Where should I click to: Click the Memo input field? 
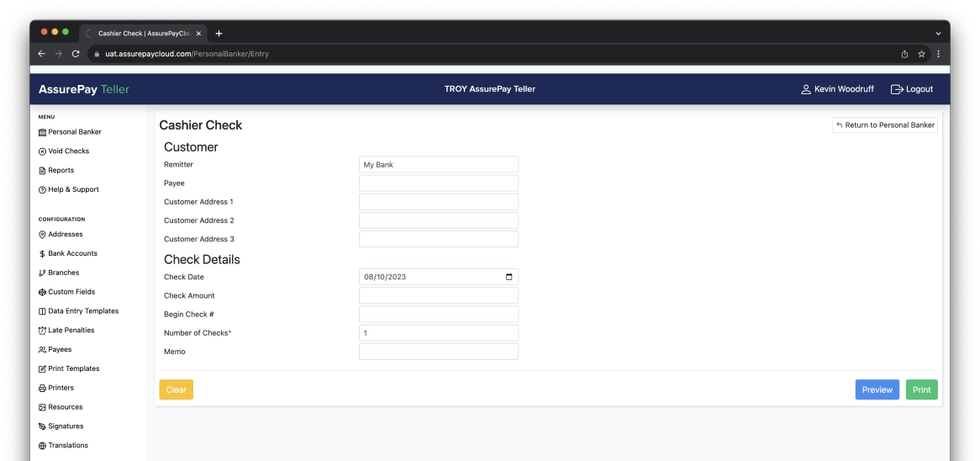point(439,352)
